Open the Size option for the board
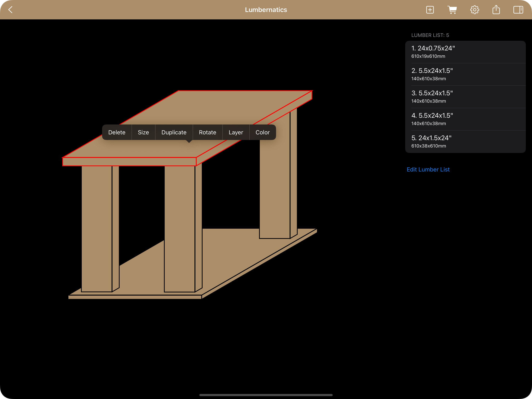This screenshot has width=532, height=399. click(144, 132)
